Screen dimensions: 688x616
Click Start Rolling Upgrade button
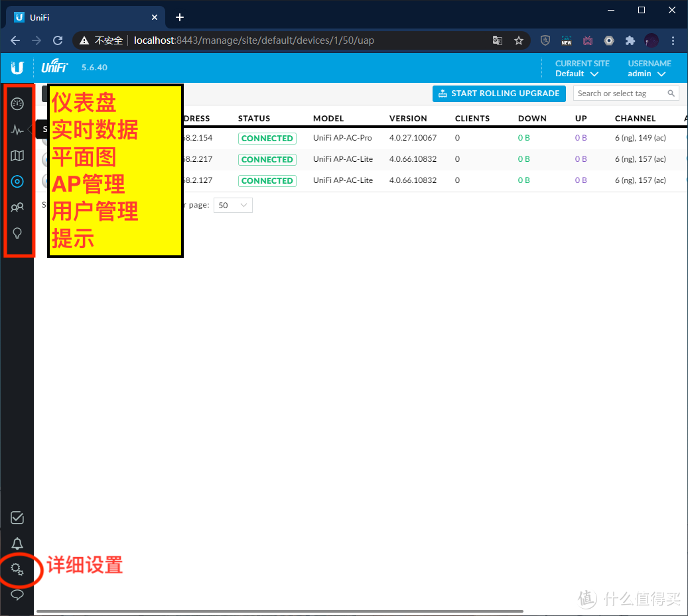tap(499, 93)
